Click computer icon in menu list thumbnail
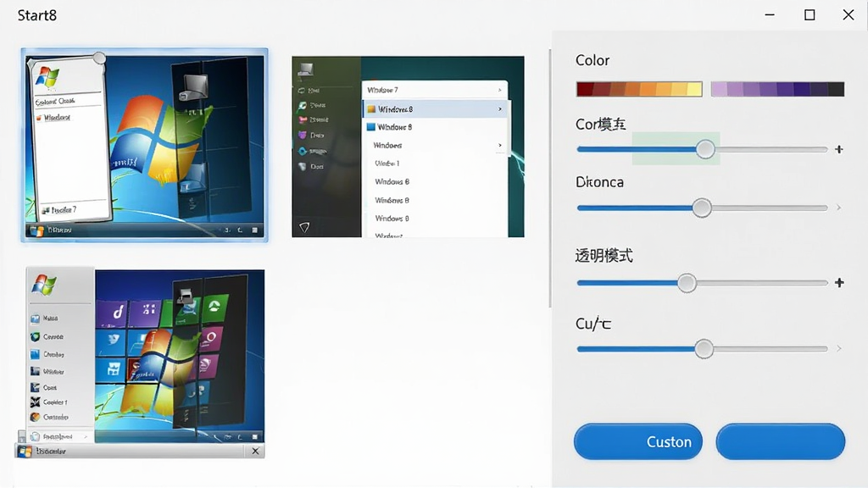The height and width of the screenshot is (488, 868). point(305,69)
